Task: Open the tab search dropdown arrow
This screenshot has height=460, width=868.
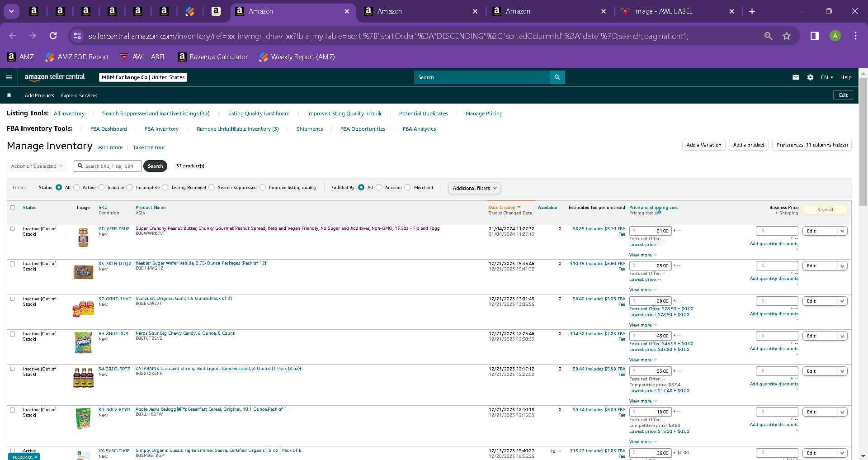Action: 11,11
